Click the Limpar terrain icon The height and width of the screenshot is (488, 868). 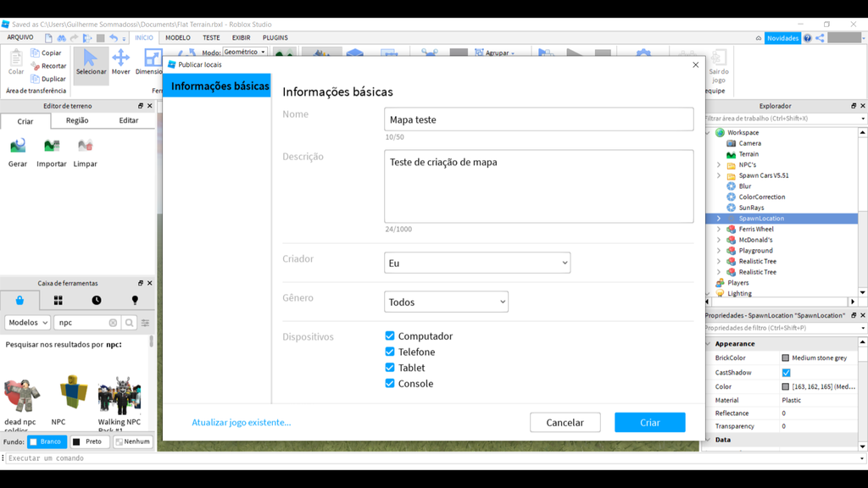point(86,146)
